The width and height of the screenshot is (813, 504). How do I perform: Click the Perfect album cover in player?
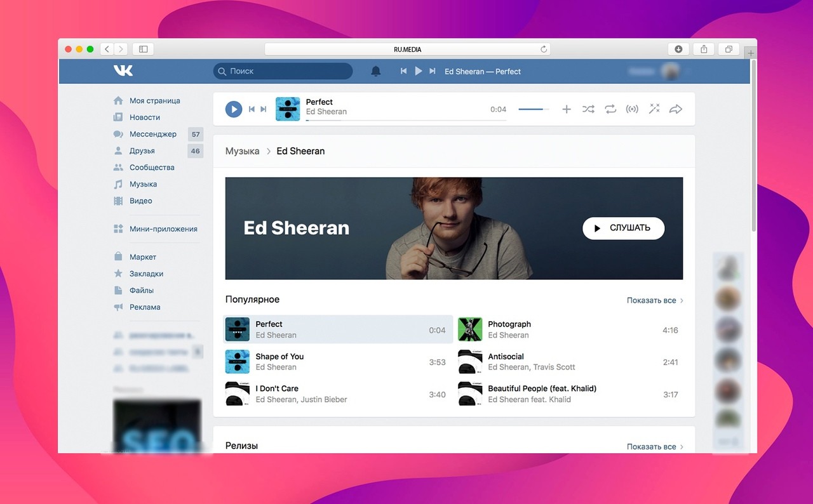point(288,109)
